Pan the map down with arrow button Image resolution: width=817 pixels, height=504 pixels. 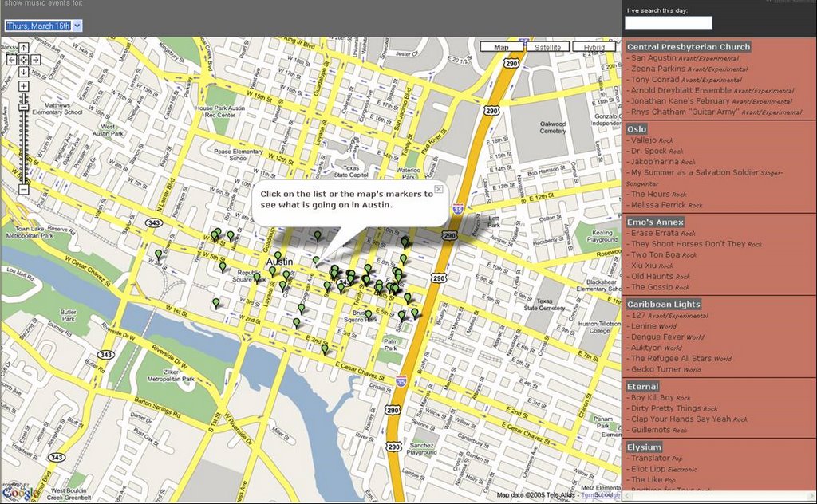pyautogui.click(x=23, y=71)
